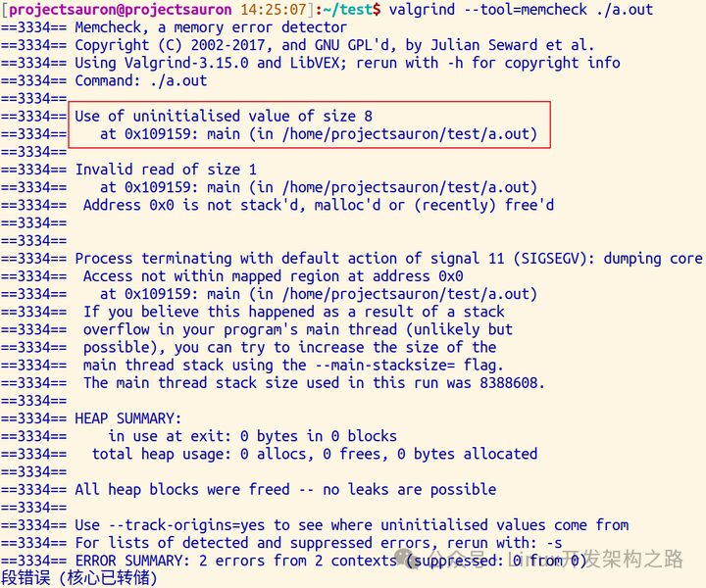Click the 'Using Valgrind-3.15.0 and LibVEX' line
The height and width of the screenshot is (588, 706).
point(347,63)
